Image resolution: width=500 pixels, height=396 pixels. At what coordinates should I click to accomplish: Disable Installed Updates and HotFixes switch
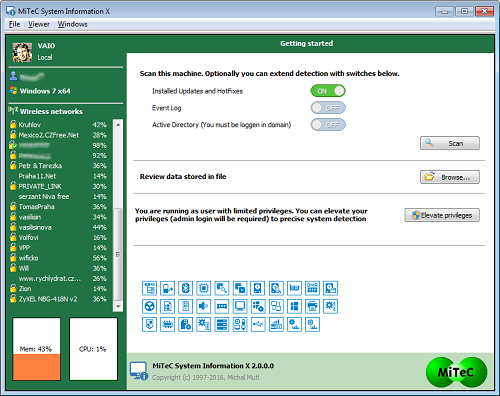coord(328,91)
